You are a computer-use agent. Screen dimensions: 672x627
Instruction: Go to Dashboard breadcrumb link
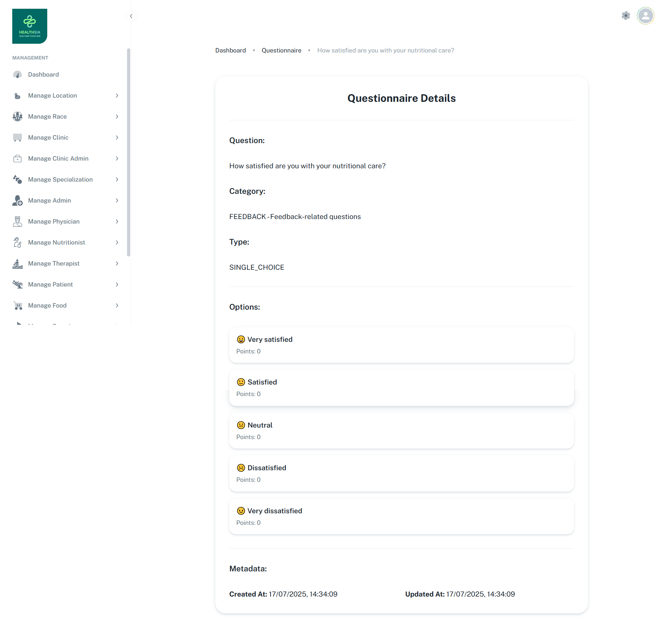[x=230, y=50]
